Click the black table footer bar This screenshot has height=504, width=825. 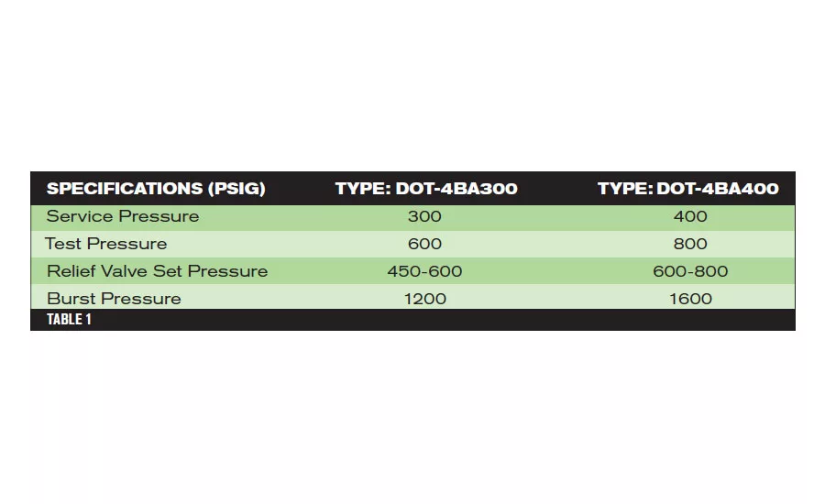point(413,320)
